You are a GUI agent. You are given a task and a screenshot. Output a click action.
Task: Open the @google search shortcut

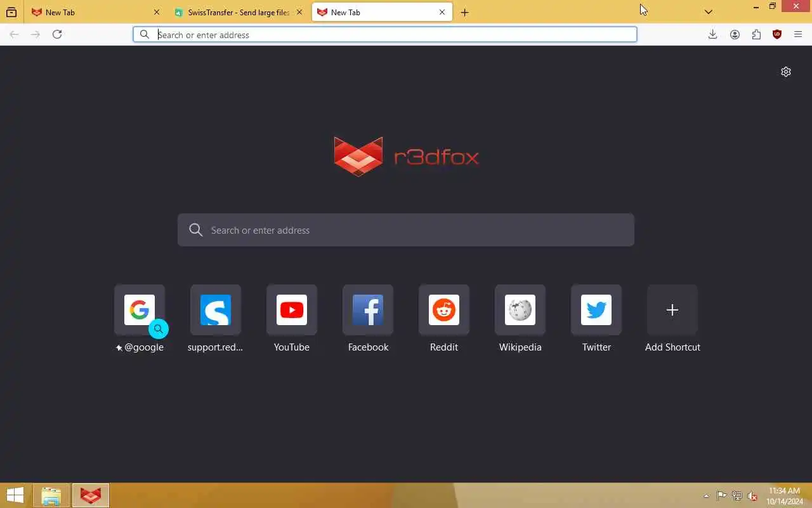coord(140,319)
